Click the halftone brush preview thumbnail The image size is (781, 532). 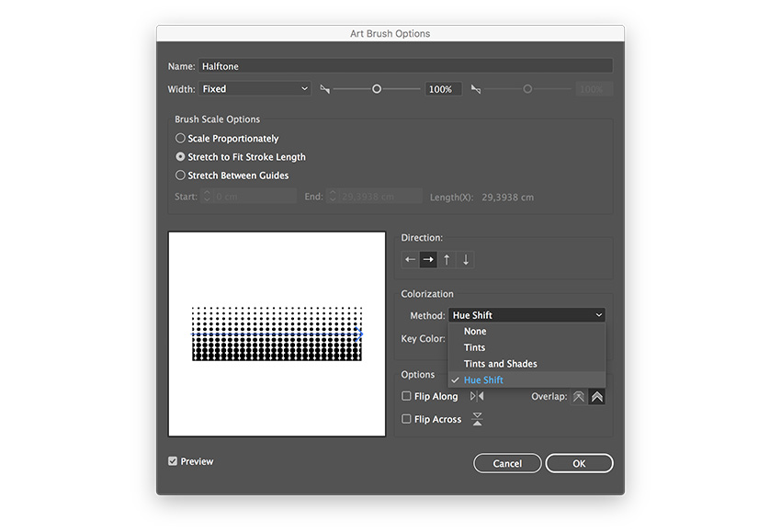point(277,334)
